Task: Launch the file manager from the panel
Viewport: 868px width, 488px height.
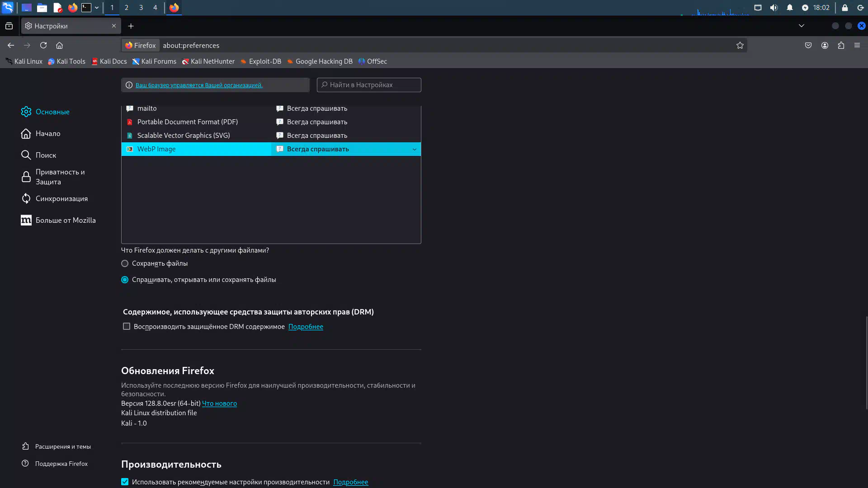Action: pos(42,8)
